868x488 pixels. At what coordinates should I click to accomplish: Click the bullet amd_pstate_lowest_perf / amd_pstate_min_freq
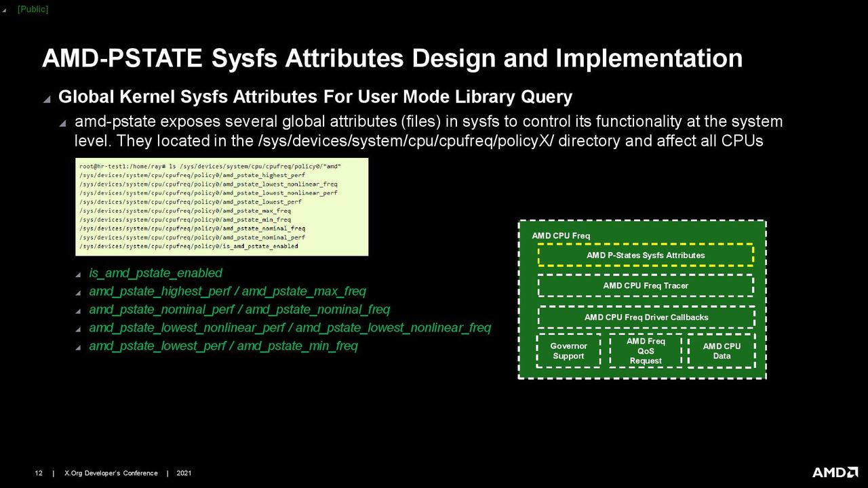223,346
